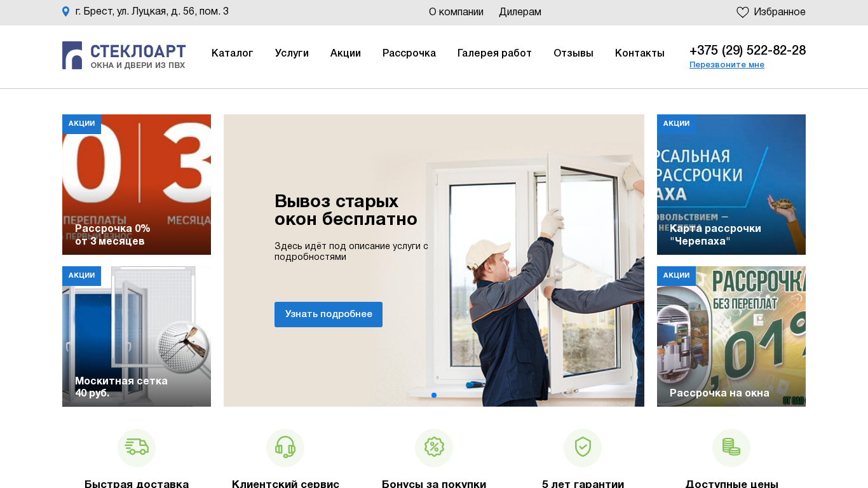Open the Контакты page
868x488 pixels.
[x=640, y=53]
